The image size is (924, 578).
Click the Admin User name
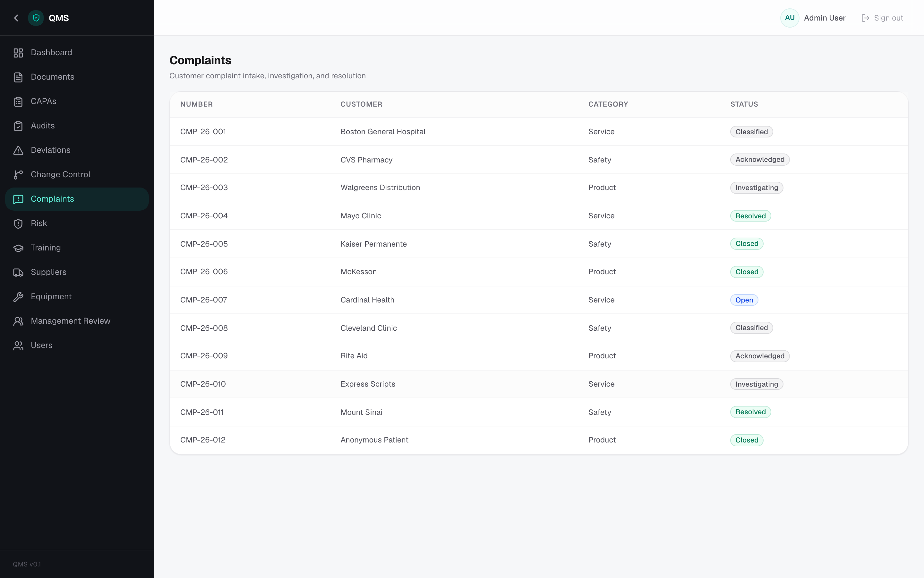tap(824, 18)
